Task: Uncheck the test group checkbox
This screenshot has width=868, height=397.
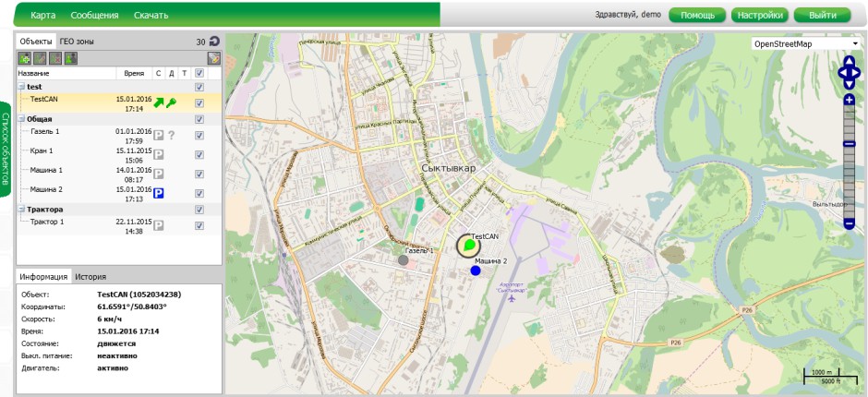Action: pos(199,87)
